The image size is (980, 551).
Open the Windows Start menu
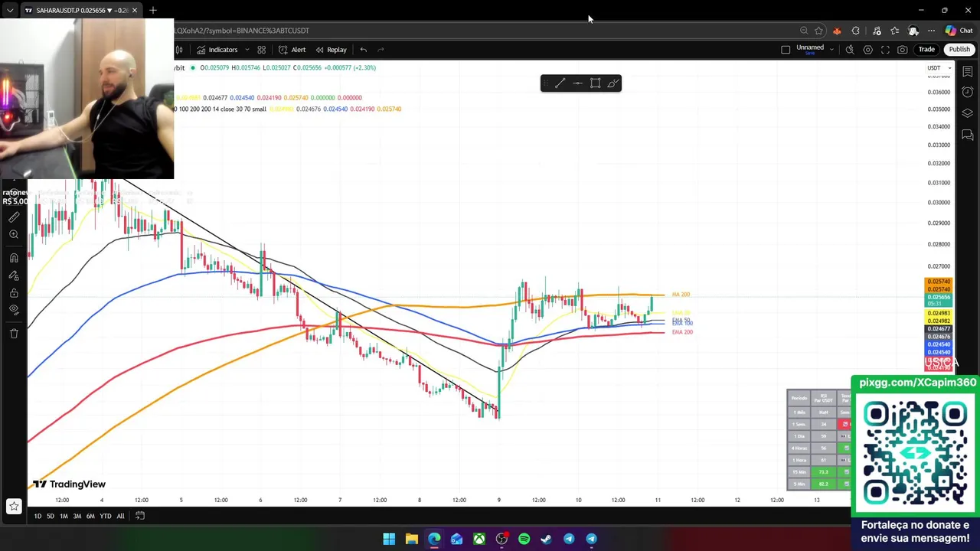point(389,539)
